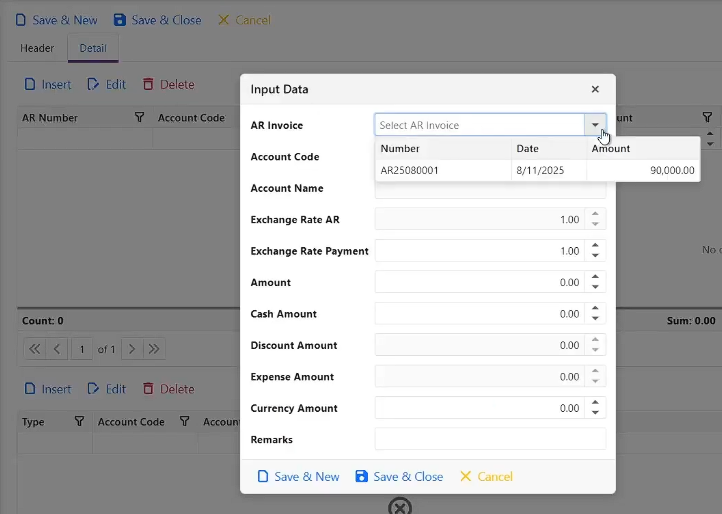Close the Input Data dialog with X
The image size is (722, 514).
coord(595,89)
